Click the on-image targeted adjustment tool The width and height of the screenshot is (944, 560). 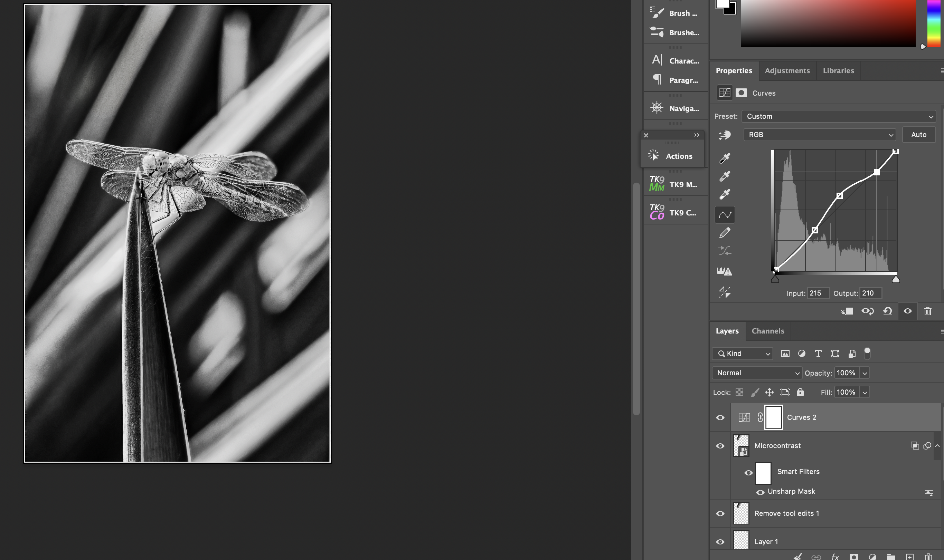[725, 135]
